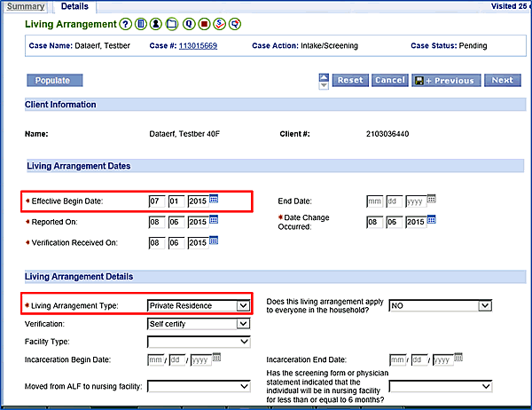The width and height of the screenshot is (532, 410).
Task: Expand the Facility Type dropdown
Action: 244,342
